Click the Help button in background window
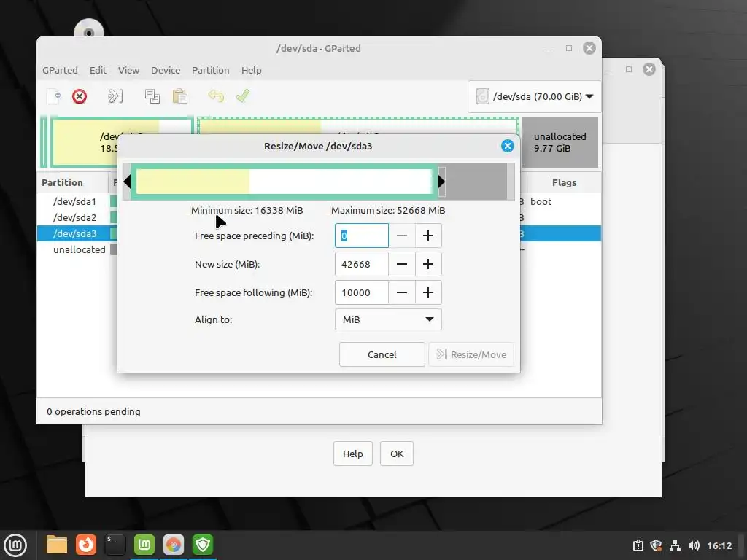 353,454
